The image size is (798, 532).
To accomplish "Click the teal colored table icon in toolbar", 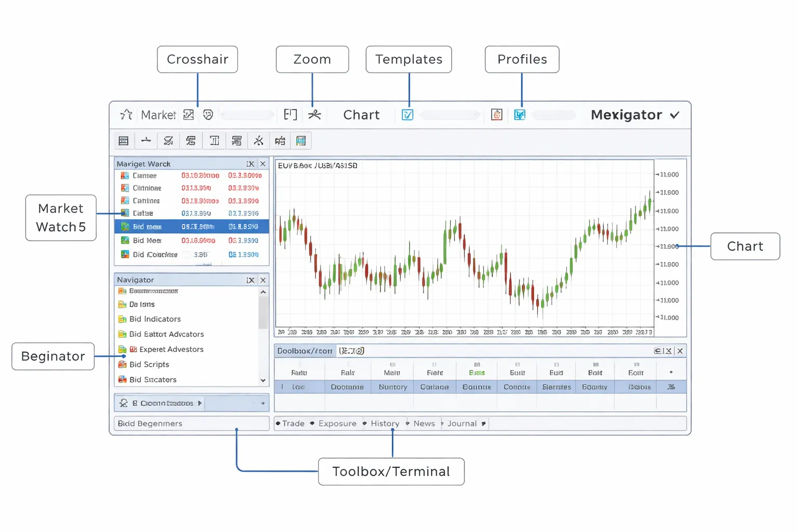I will pyautogui.click(x=301, y=141).
